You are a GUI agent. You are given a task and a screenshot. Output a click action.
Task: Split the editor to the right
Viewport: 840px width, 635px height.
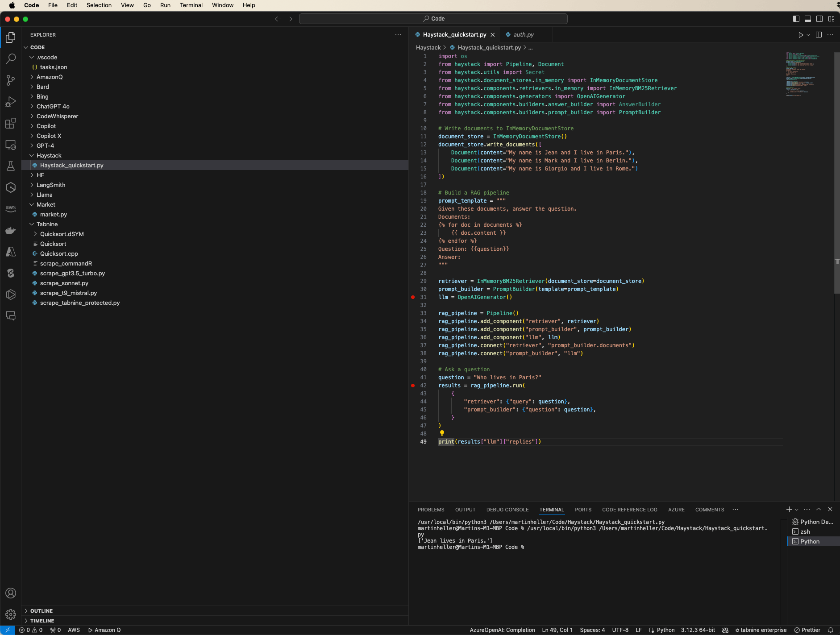point(819,35)
